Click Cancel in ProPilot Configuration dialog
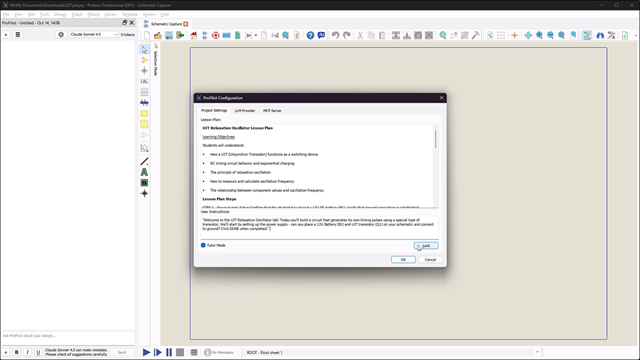The height and width of the screenshot is (360, 640). point(430,260)
